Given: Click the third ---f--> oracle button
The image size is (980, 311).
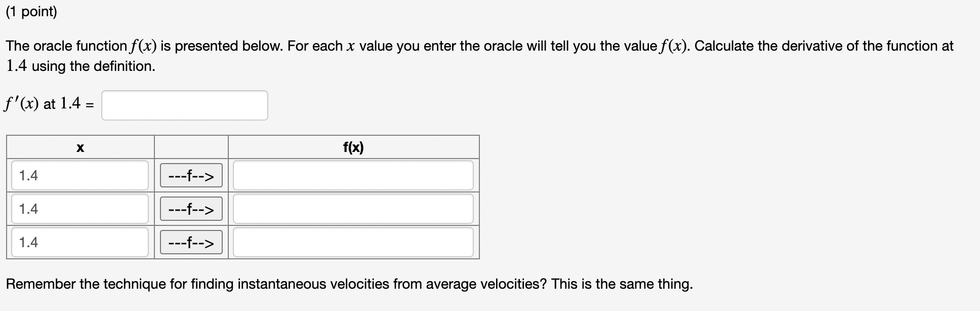Looking at the screenshot, I should tap(190, 243).
